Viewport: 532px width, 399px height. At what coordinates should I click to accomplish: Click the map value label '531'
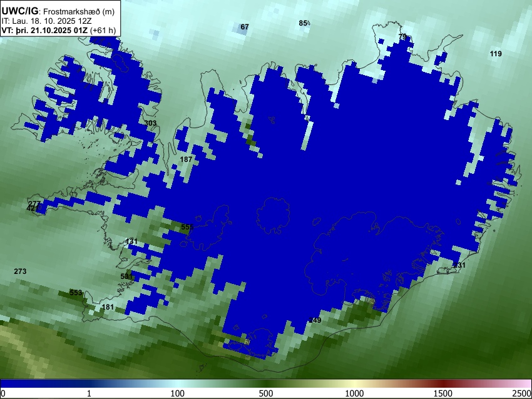126,276
